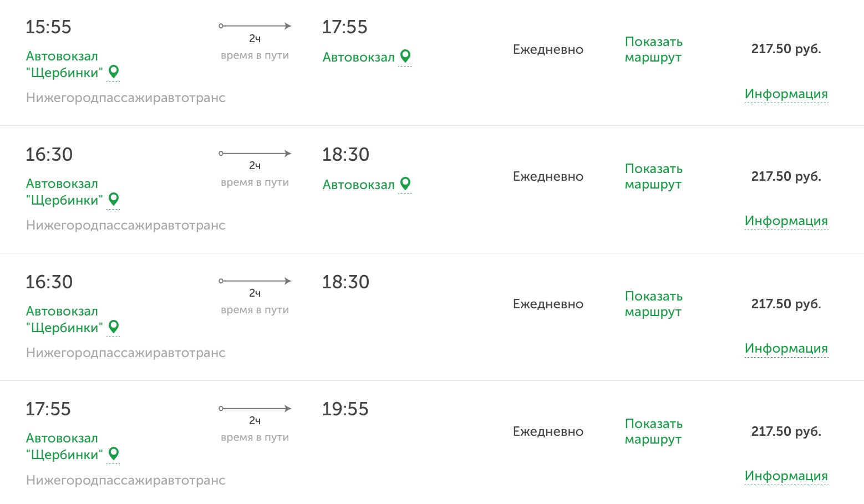The height and width of the screenshot is (504, 864).
Task: Click map pin next to 17:55 arrival Автовокзал
Action: (405, 56)
